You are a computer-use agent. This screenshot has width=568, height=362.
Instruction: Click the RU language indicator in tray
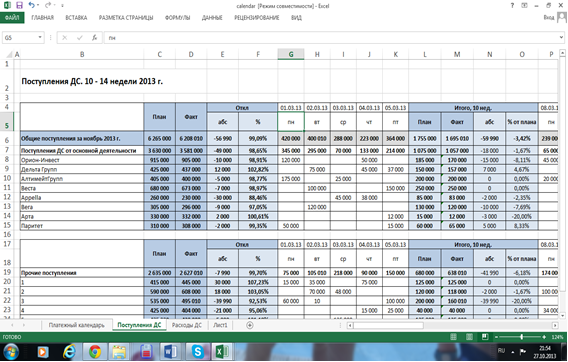(501, 351)
